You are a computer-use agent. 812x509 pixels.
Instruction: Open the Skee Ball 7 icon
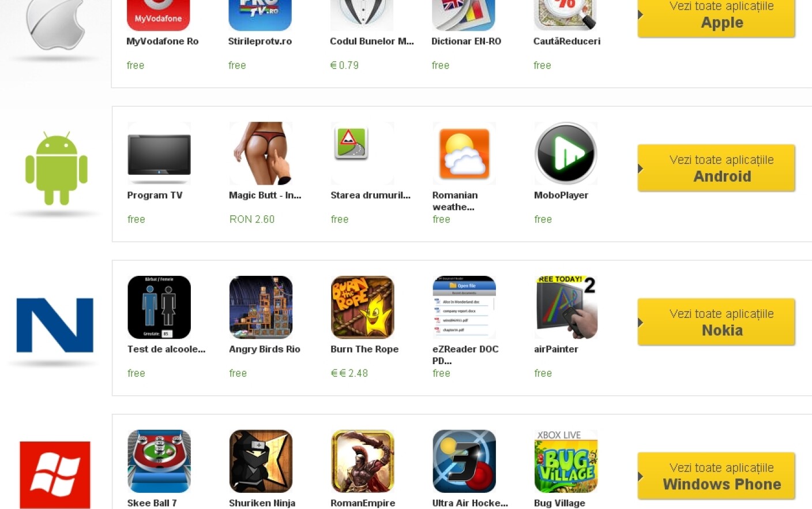click(159, 461)
